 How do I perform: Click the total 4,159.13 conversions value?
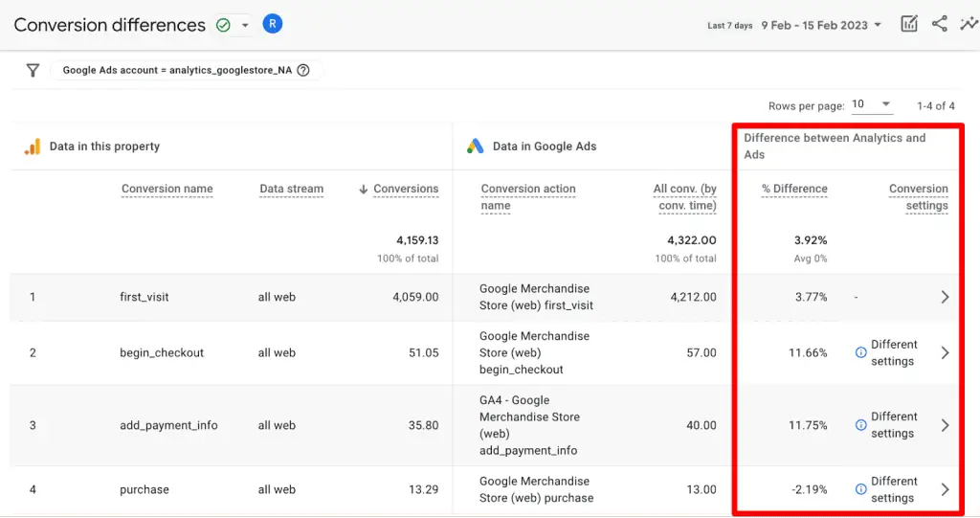pyautogui.click(x=417, y=240)
